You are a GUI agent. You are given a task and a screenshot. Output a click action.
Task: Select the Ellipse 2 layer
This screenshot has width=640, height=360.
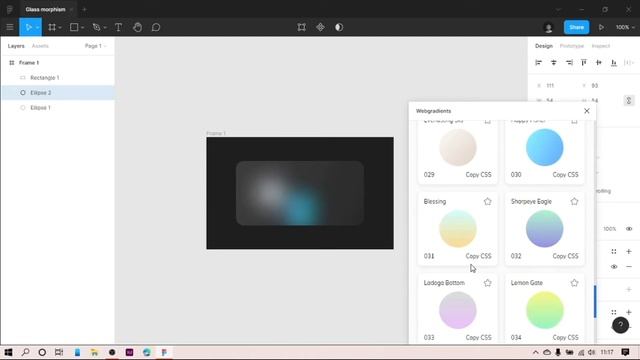point(58,93)
